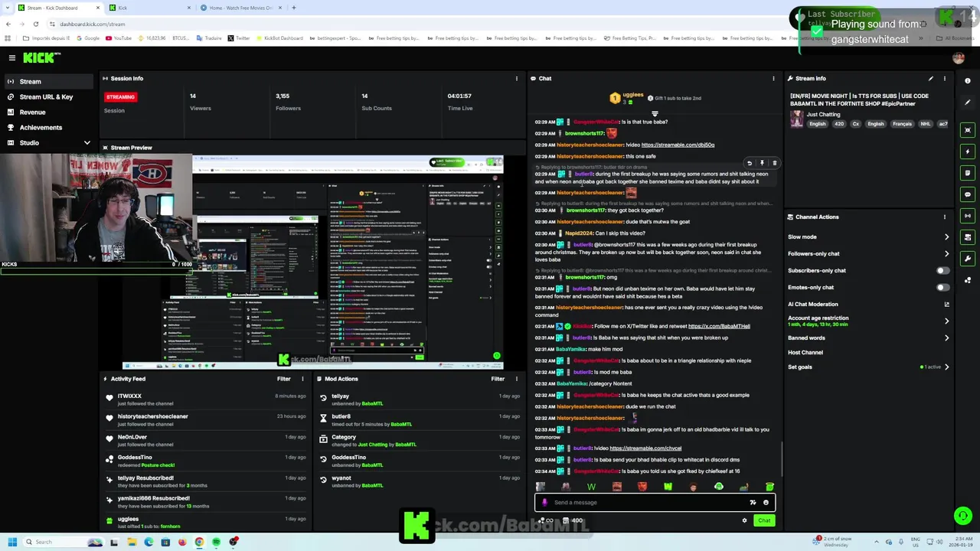Switch to Watch Free Movies browser tab
The image size is (980, 551).
(240, 8)
